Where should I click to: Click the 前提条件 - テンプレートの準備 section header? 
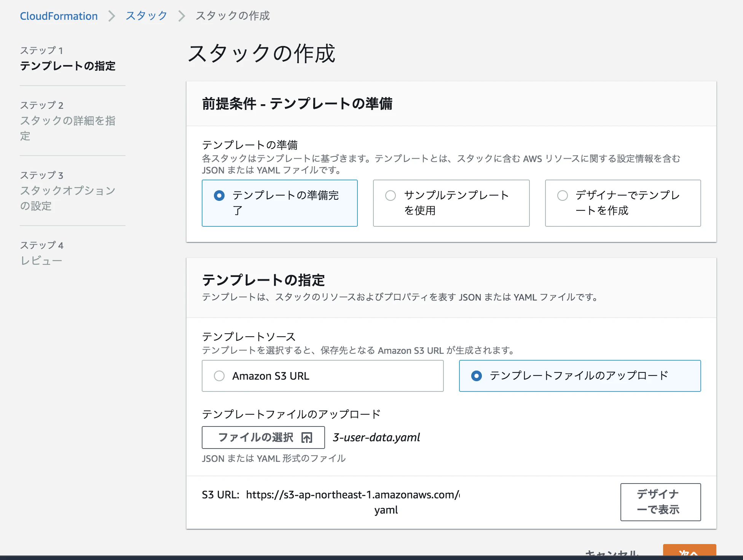(x=297, y=103)
